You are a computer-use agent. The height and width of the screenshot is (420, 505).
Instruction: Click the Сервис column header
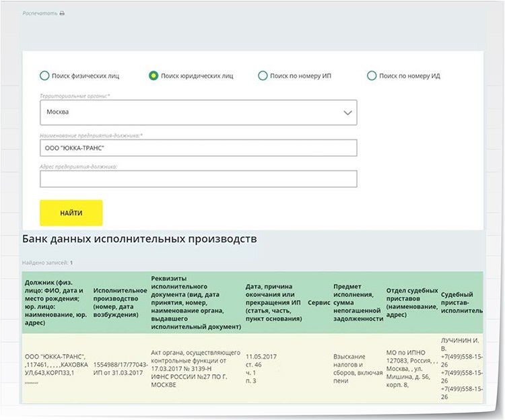click(319, 302)
